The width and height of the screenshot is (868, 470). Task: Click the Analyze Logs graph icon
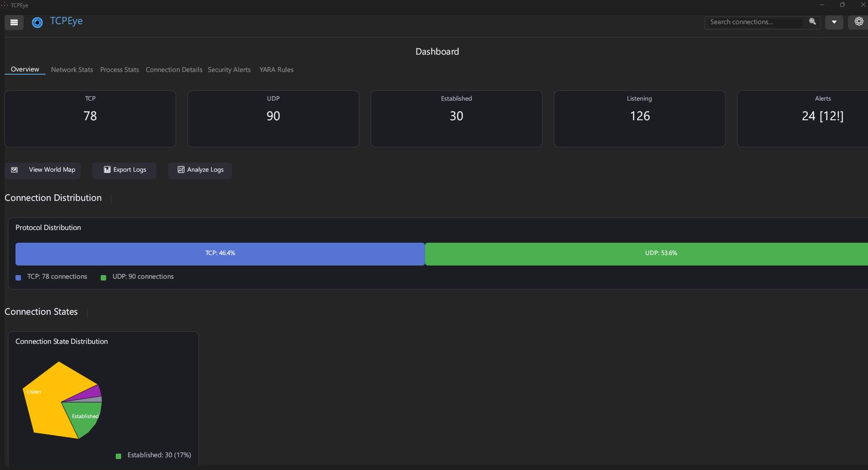pyautogui.click(x=181, y=170)
